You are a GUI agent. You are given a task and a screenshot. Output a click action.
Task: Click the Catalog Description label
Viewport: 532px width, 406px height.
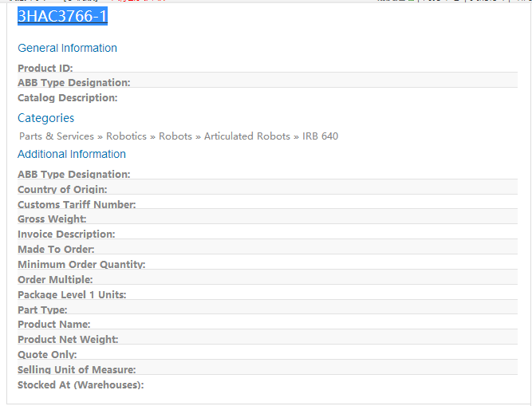click(68, 97)
